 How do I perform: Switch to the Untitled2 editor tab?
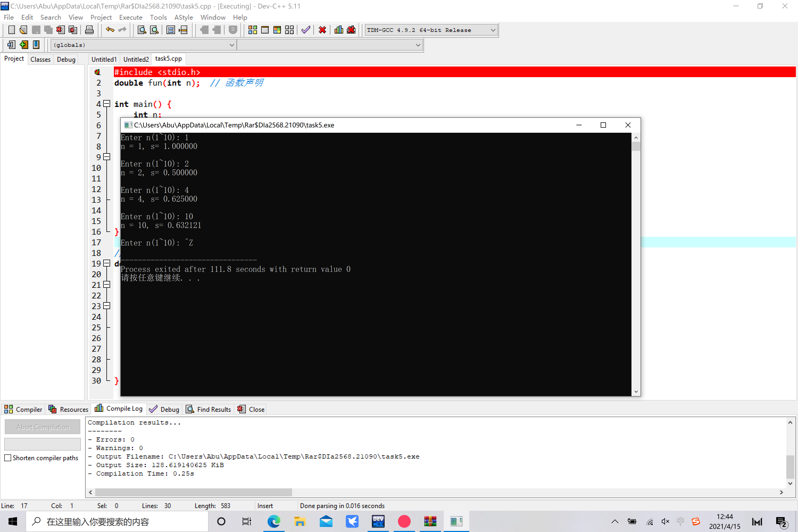pyautogui.click(x=136, y=59)
